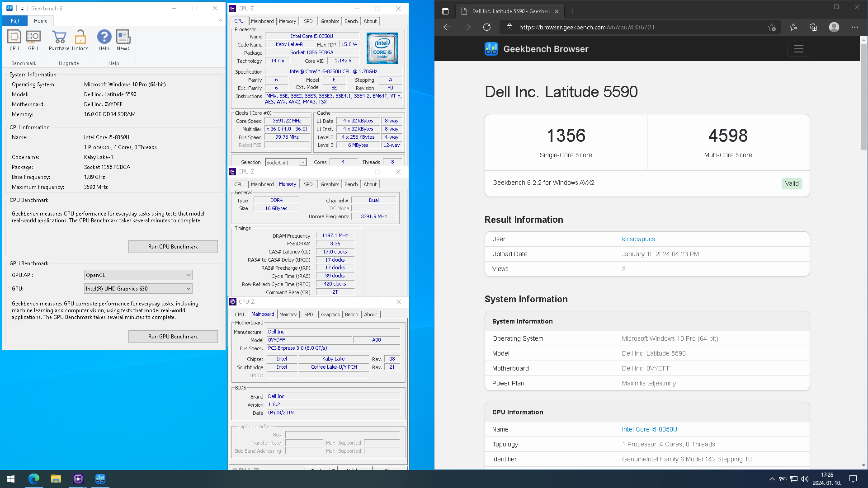Viewport: 868px width, 488px height.
Task: Click Run CPU Benchmark button
Action: coord(173,247)
